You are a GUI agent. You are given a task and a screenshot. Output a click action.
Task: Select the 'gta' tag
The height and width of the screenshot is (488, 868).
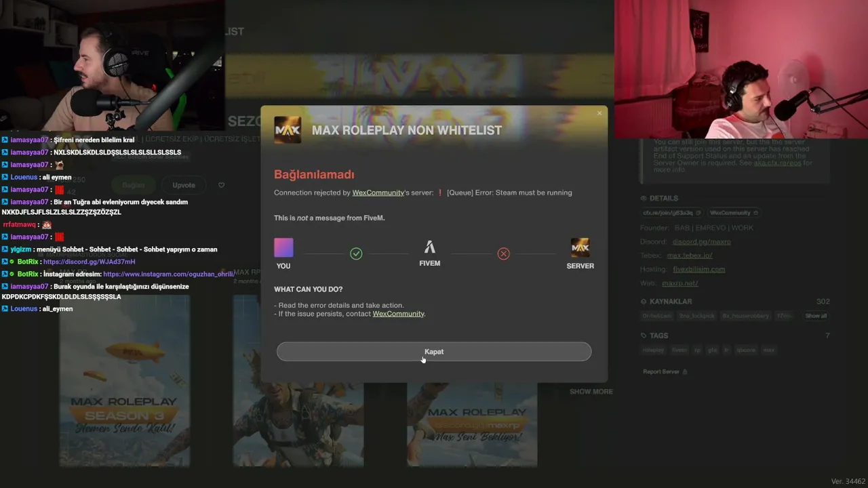tap(712, 350)
